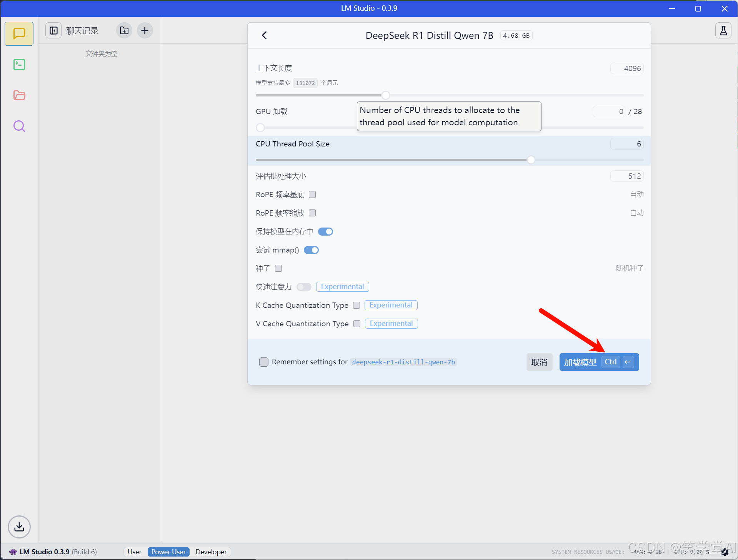Toggle off 尝试 mmap() switch

[311, 250]
